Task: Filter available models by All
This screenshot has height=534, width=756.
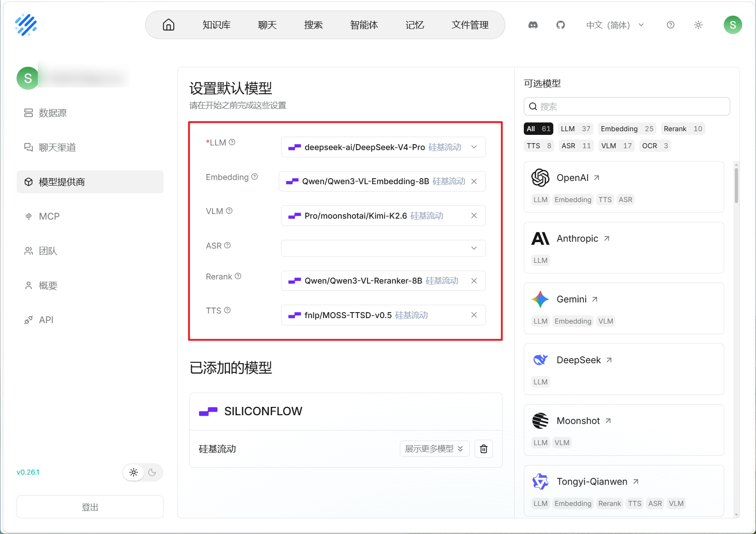Action: point(539,129)
